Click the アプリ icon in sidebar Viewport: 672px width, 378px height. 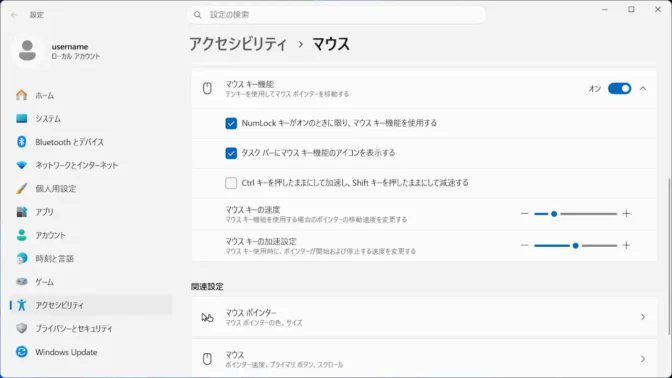(21, 212)
